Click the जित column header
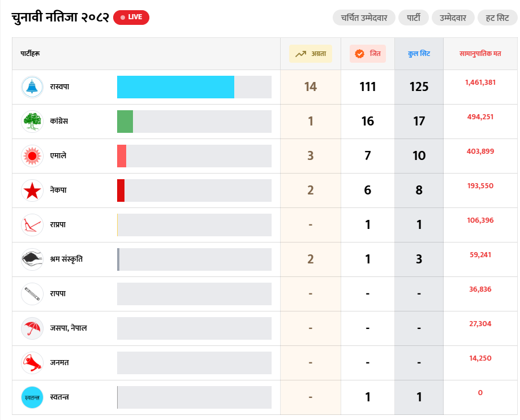Viewport: 520px width, 420px height. tap(368, 54)
